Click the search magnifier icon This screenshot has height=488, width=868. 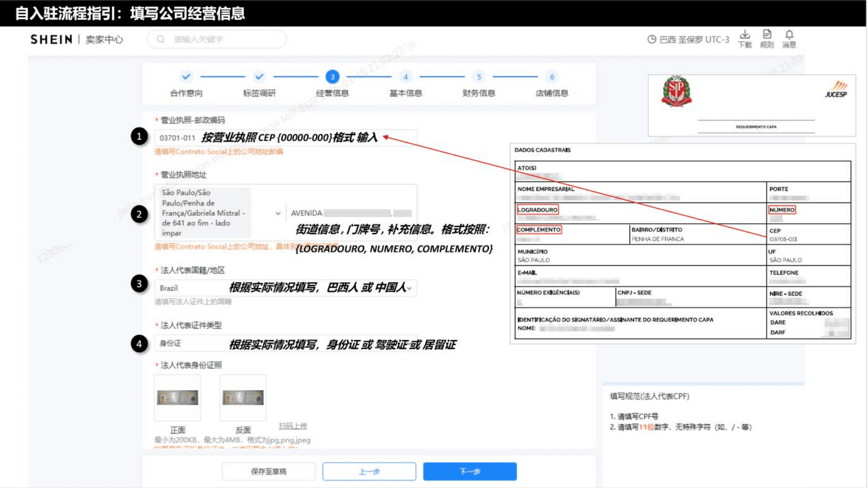point(160,39)
